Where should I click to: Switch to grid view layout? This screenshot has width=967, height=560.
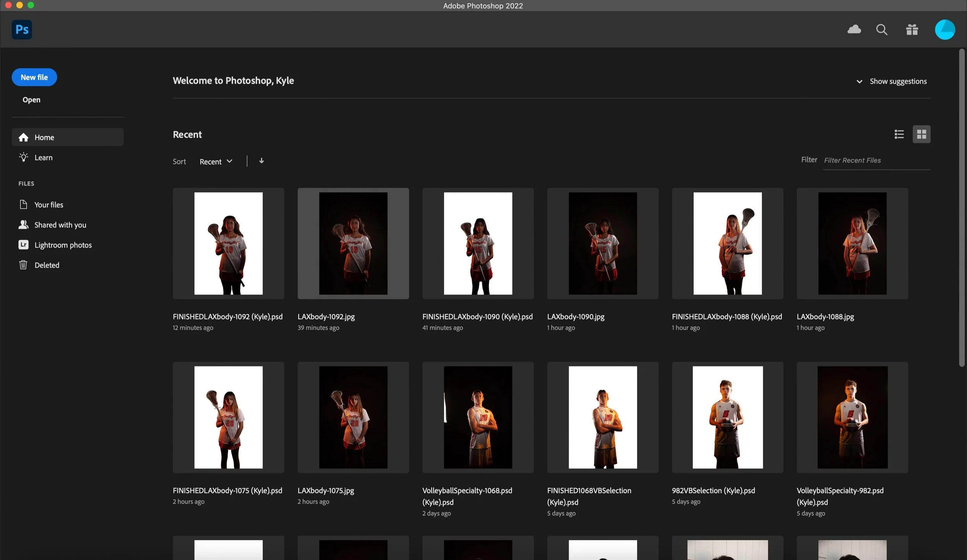click(x=921, y=134)
